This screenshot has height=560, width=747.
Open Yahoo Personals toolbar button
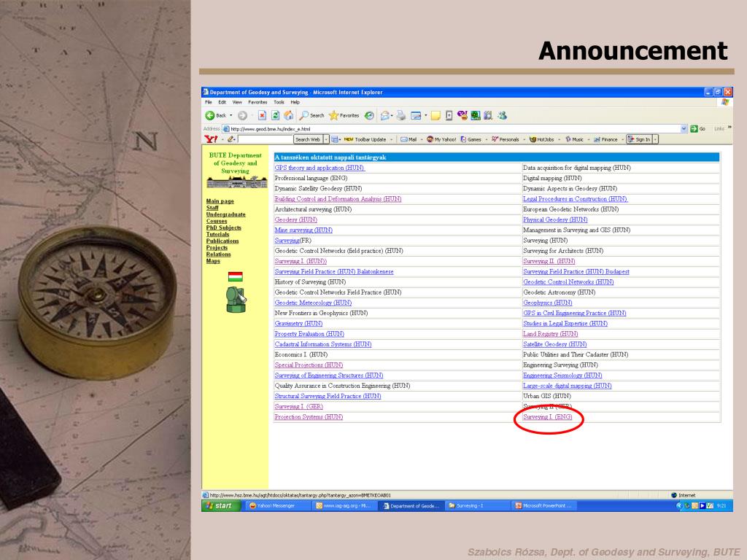(505, 139)
